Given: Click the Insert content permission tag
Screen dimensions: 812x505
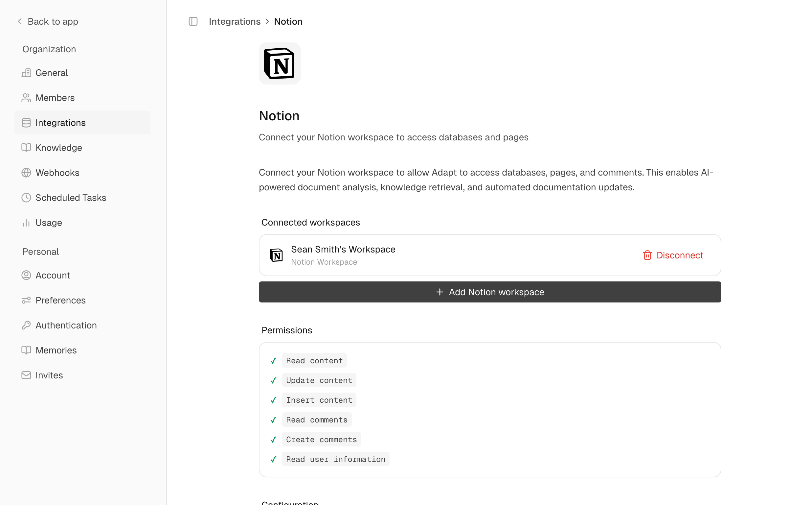Looking at the screenshot, I should 319,400.
